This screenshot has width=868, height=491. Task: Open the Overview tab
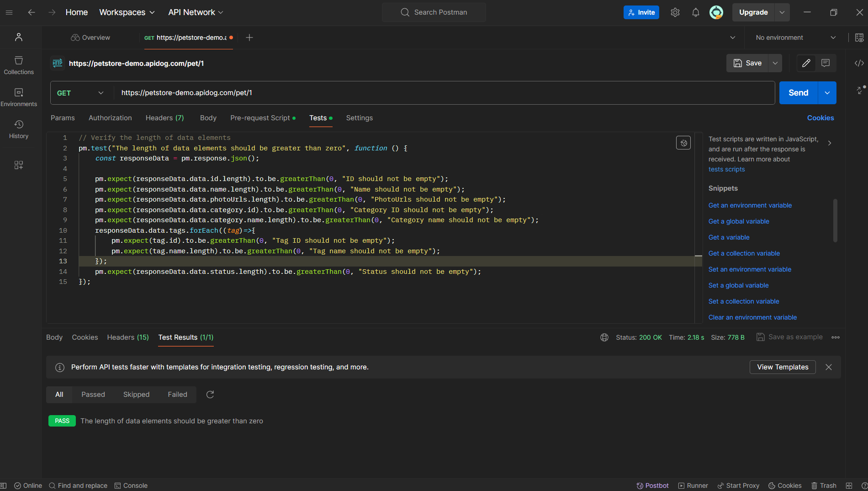[x=90, y=37]
